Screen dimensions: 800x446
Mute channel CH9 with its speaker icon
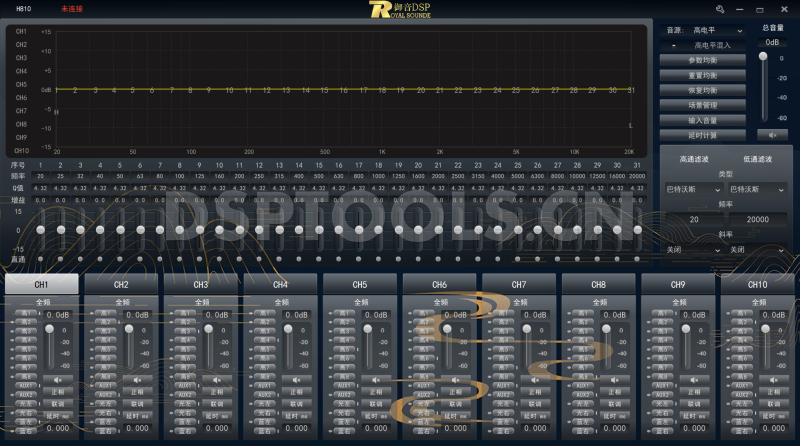point(694,380)
